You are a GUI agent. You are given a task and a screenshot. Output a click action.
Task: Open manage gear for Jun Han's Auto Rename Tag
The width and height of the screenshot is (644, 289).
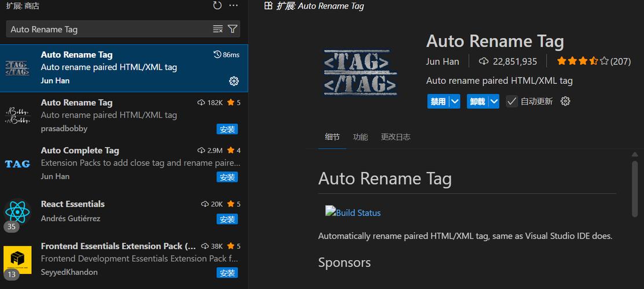pos(234,81)
